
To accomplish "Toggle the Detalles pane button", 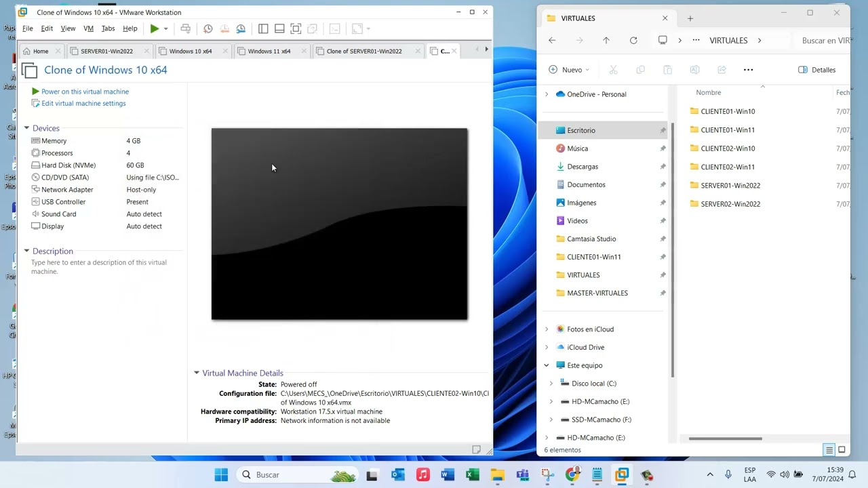I will pos(816,70).
